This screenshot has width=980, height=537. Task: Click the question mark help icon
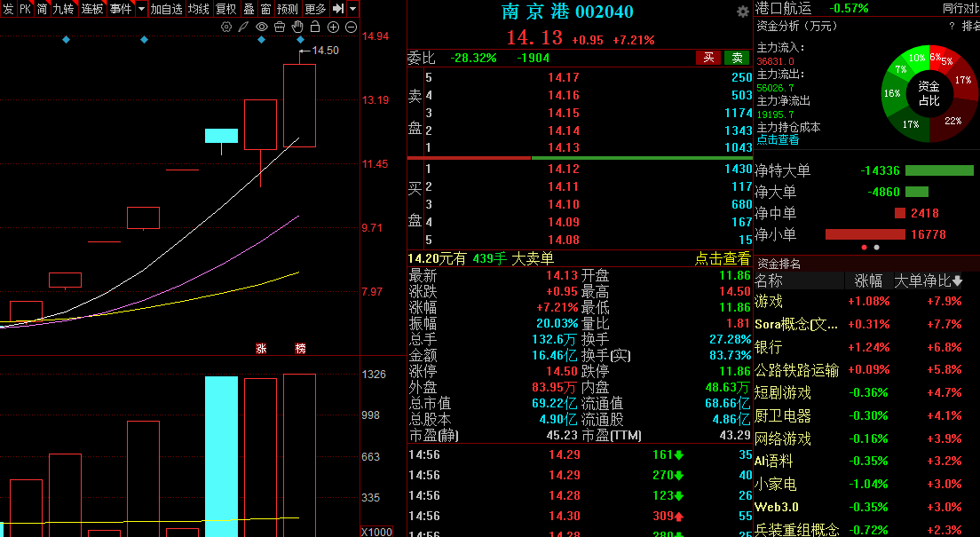point(952,27)
